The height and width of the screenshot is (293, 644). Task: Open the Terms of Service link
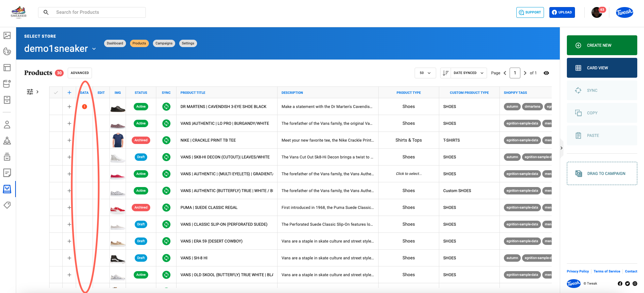607,271
